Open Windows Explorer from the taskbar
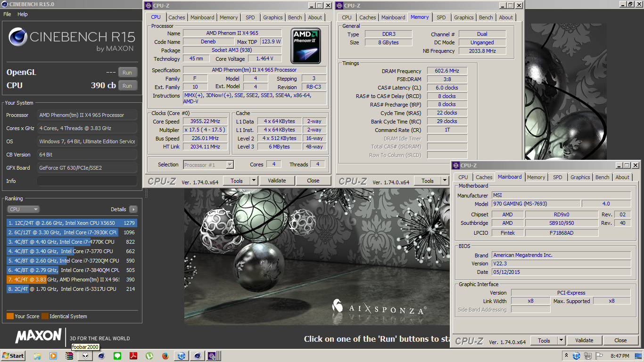Viewport: 644px width, 362px height. pos(37,356)
